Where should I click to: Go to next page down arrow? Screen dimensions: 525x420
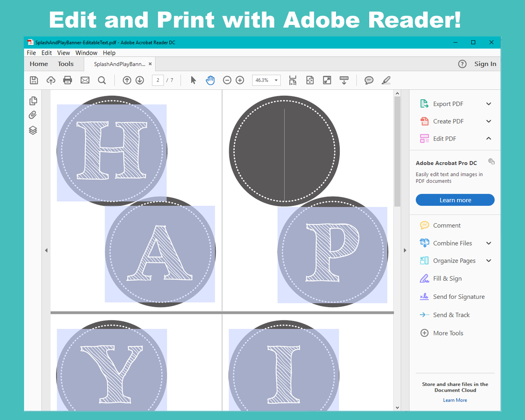(140, 80)
